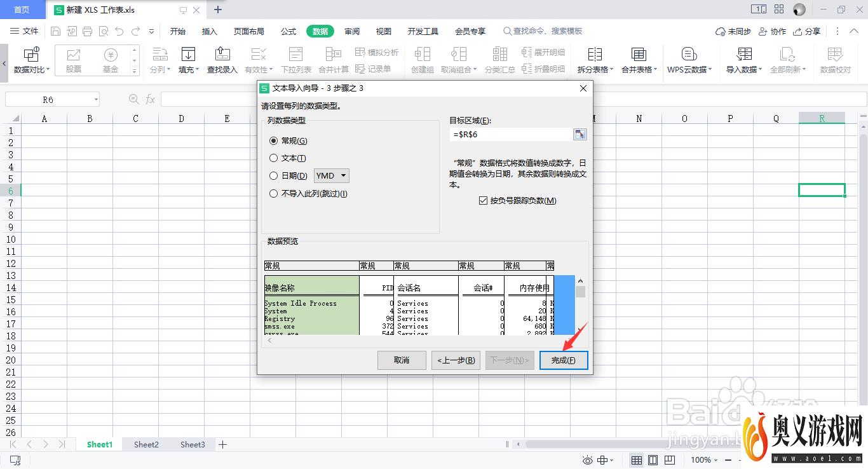Switch to normal view in status bar

636,460
